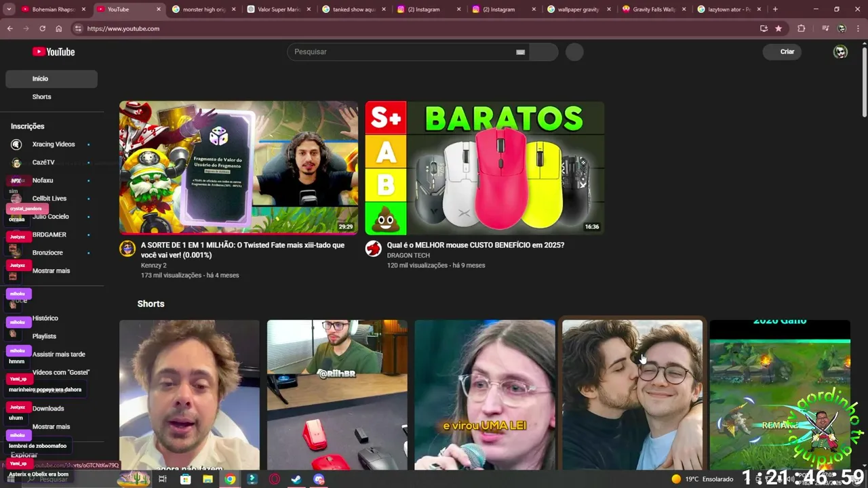Open Kennzy 2 channel avatar

(127, 248)
